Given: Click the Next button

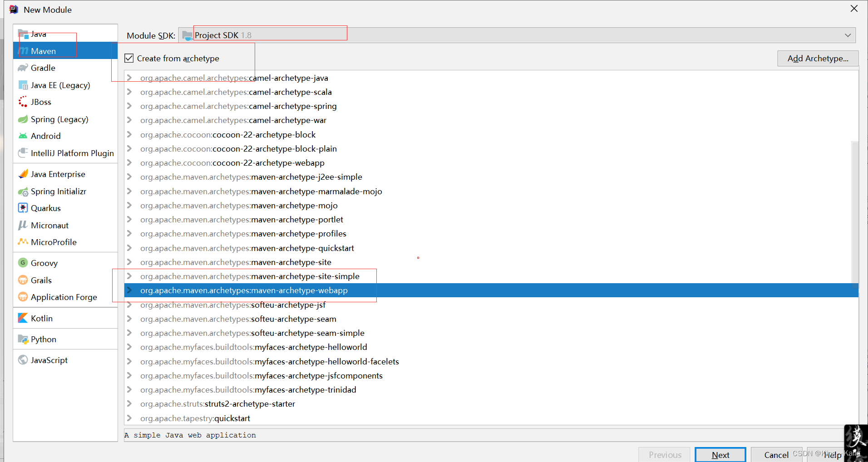Looking at the screenshot, I should (720, 455).
